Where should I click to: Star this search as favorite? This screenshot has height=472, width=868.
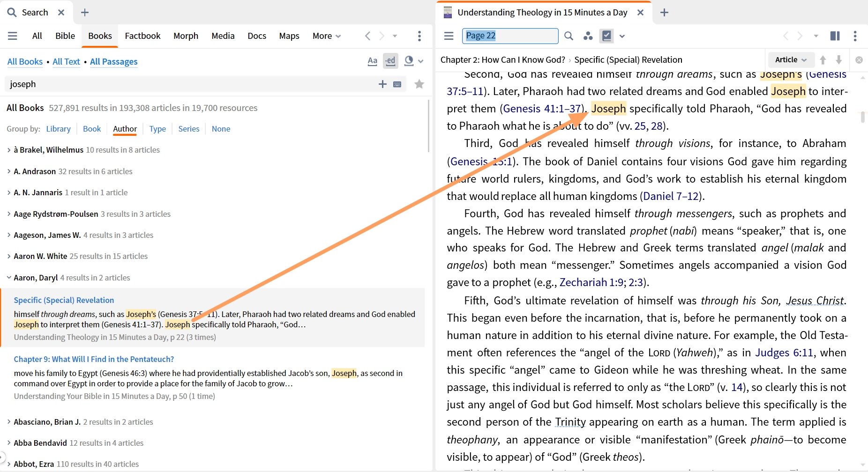click(x=419, y=84)
